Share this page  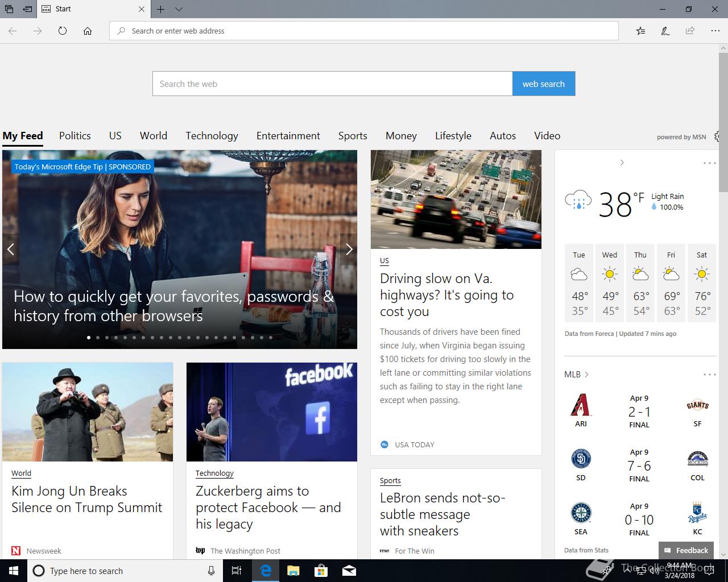[x=690, y=31]
